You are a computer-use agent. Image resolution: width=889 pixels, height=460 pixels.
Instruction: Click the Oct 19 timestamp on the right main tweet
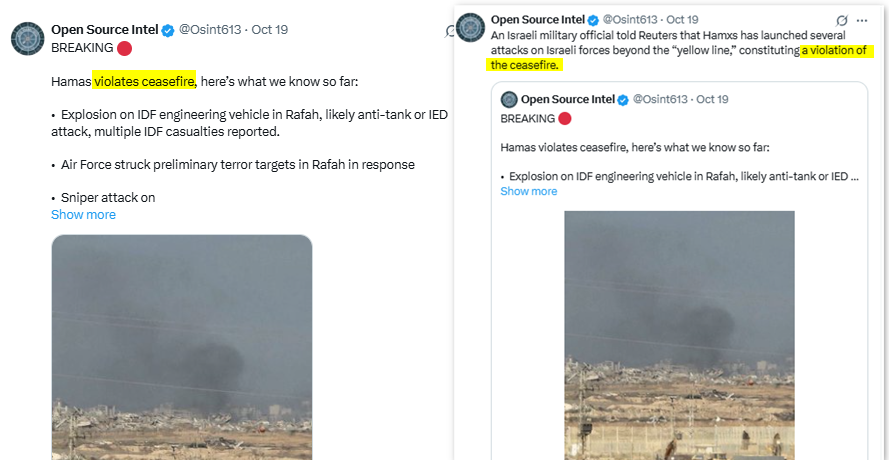click(682, 20)
